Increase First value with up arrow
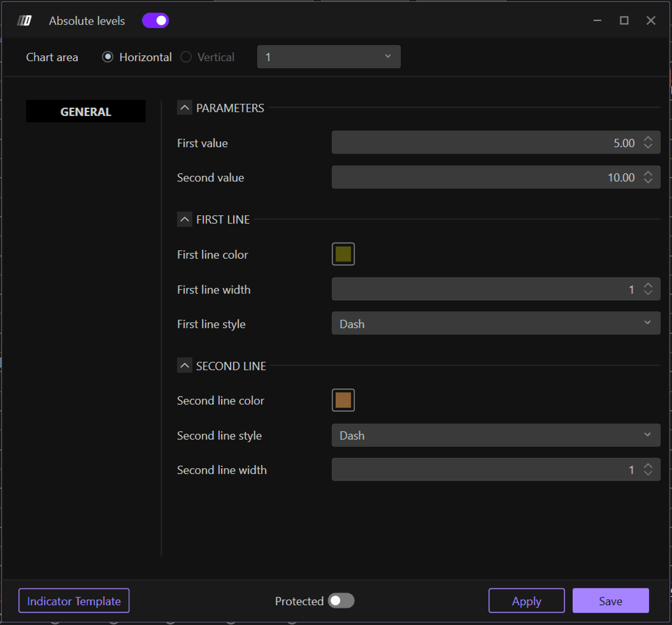 (x=648, y=139)
